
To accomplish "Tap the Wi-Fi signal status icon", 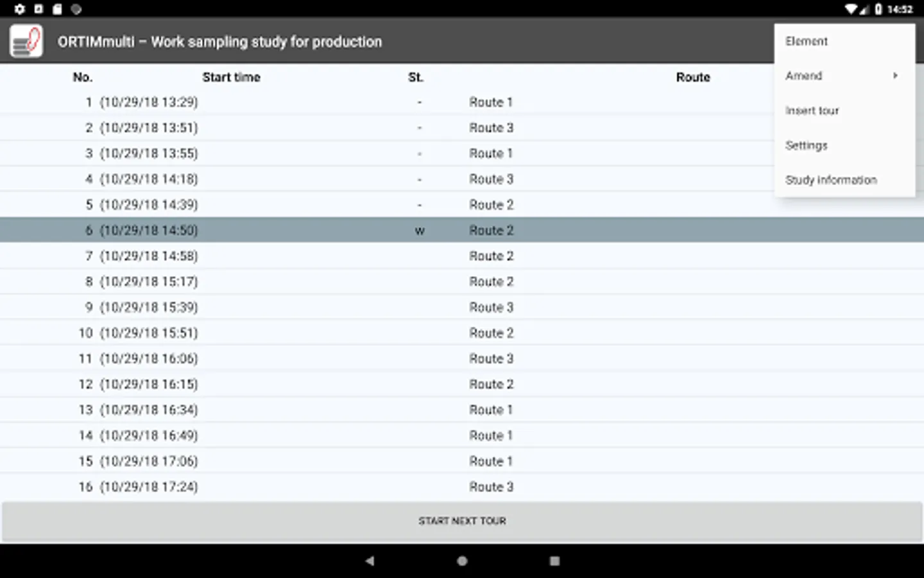I will click(851, 9).
